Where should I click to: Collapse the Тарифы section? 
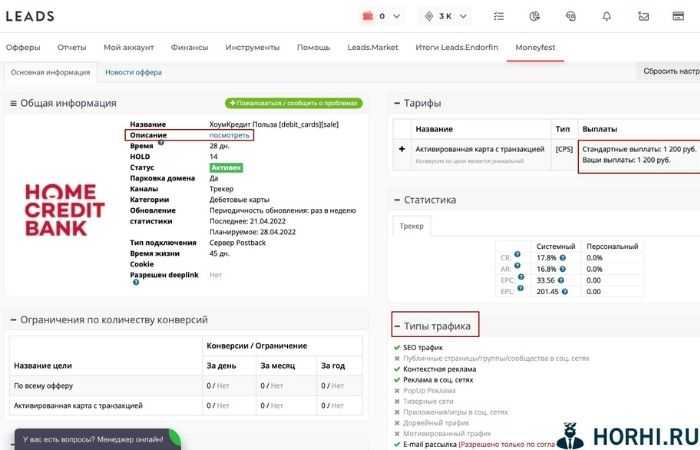point(396,103)
